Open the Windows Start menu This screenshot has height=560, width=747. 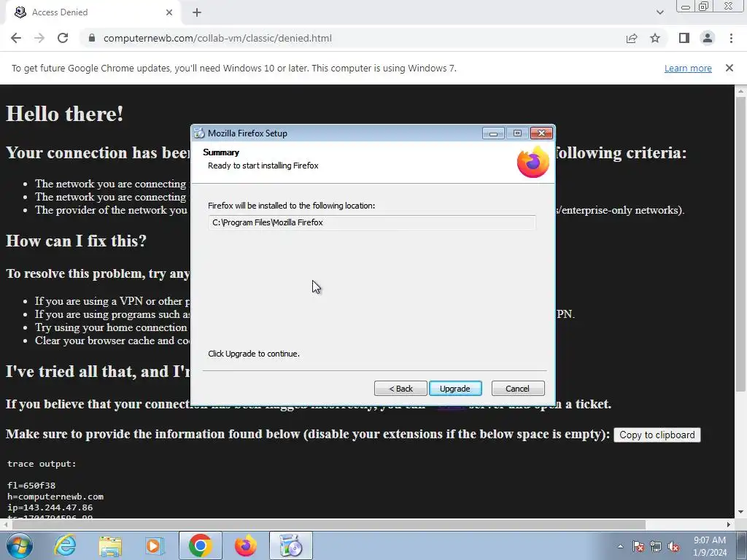pos(19,545)
